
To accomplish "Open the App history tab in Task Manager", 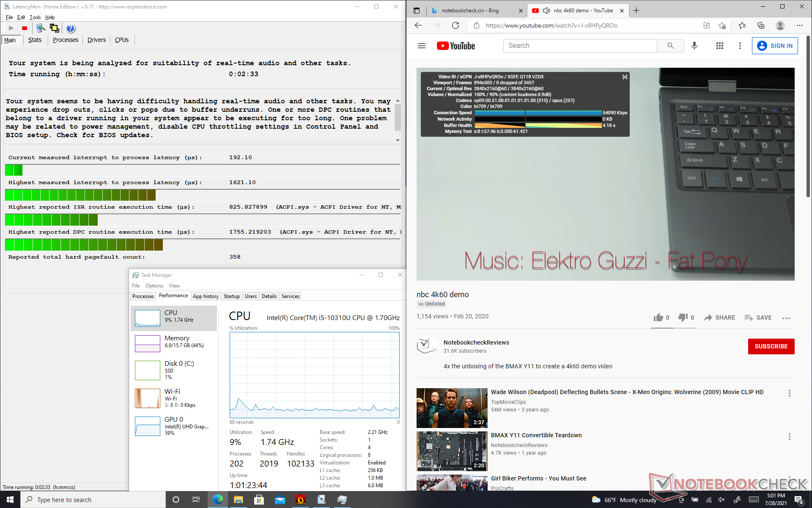I will pyautogui.click(x=206, y=296).
